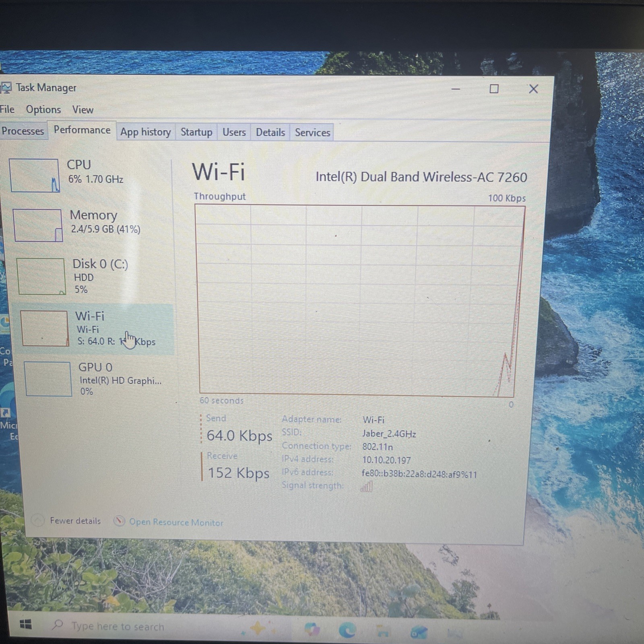Viewport: 644px width, 644px height.
Task: Open the Options menu
Action: (43, 109)
